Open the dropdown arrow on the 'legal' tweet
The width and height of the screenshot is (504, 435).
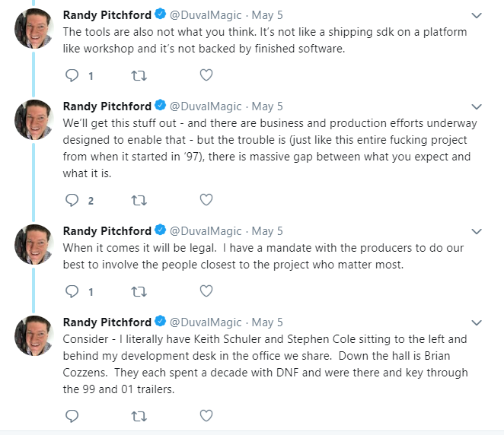pyautogui.click(x=477, y=231)
